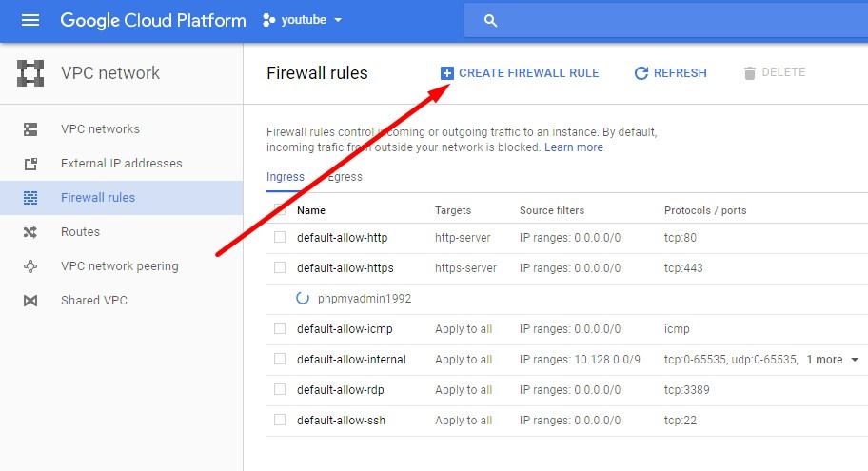Click the tcp:22 ports cell

(x=681, y=420)
